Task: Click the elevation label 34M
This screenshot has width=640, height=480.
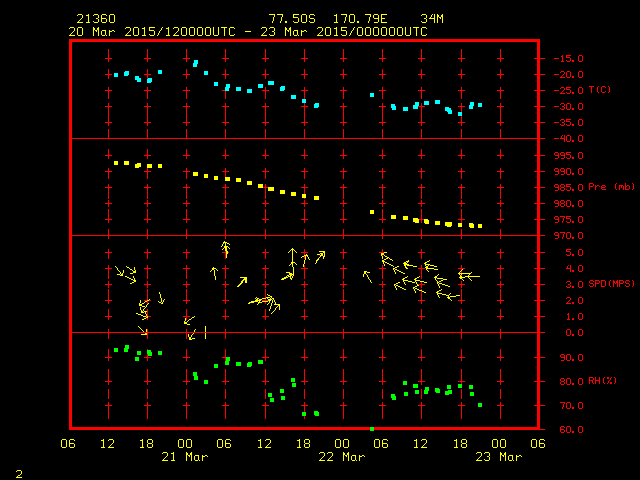Action: [x=432, y=19]
